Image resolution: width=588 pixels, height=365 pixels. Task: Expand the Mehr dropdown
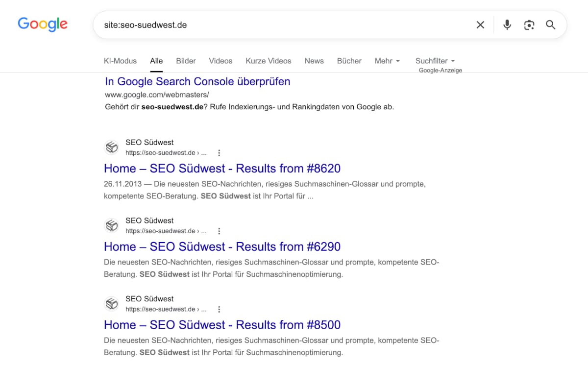(x=387, y=61)
